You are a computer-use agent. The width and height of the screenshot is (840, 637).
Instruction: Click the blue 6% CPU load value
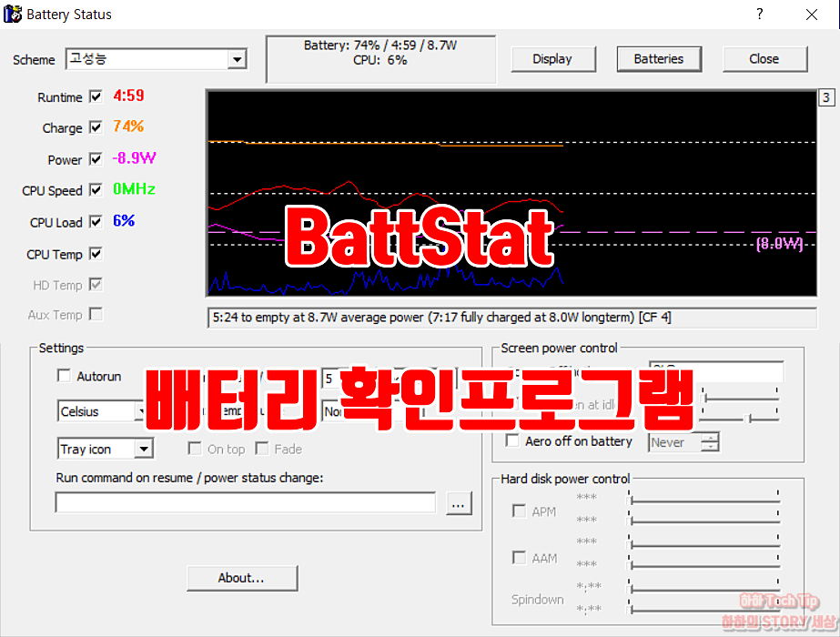124,221
